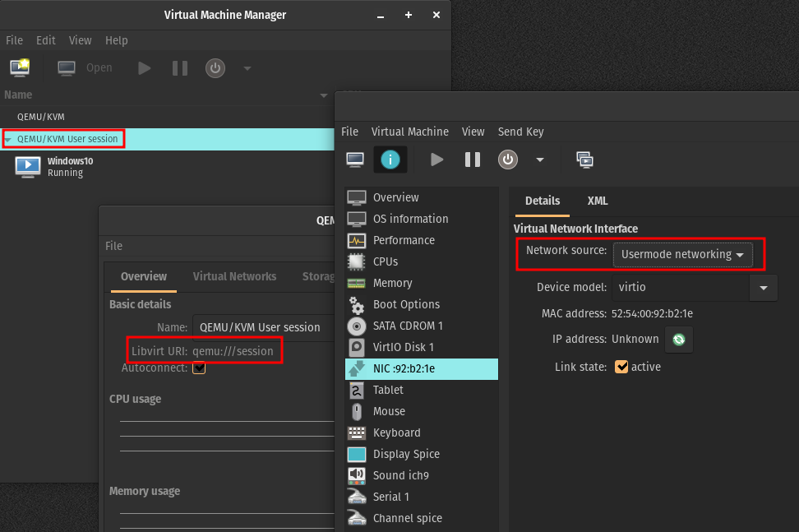
Task: Open View menu in VM details window
Action: pyautogui.click(x=473, y=132)
